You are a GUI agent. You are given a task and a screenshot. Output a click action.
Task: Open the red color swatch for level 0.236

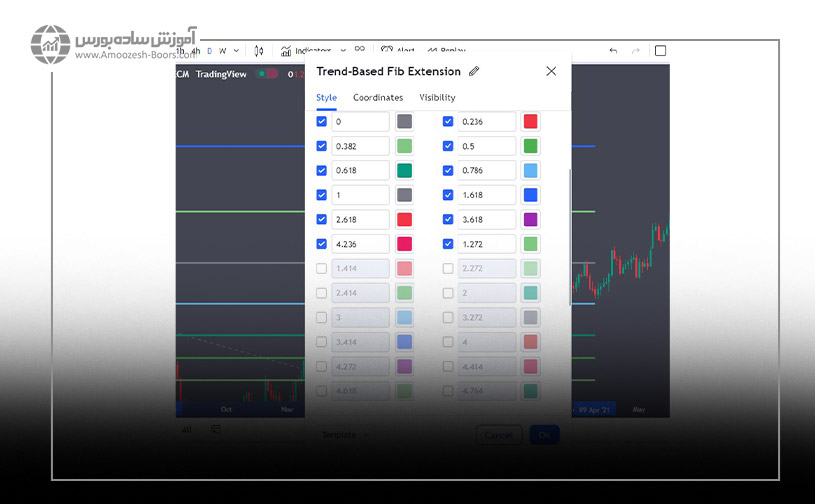coord(530,122)
